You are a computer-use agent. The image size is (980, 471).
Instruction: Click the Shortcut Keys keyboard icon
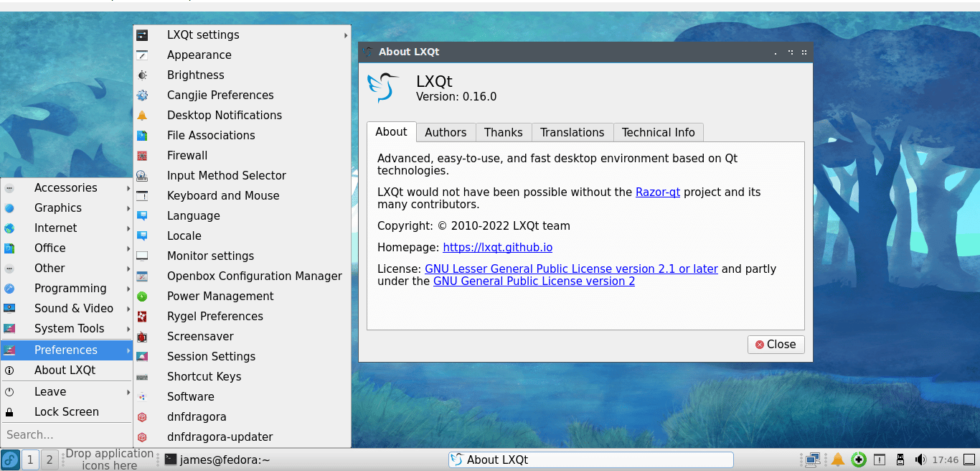click(x=142, y=377)
